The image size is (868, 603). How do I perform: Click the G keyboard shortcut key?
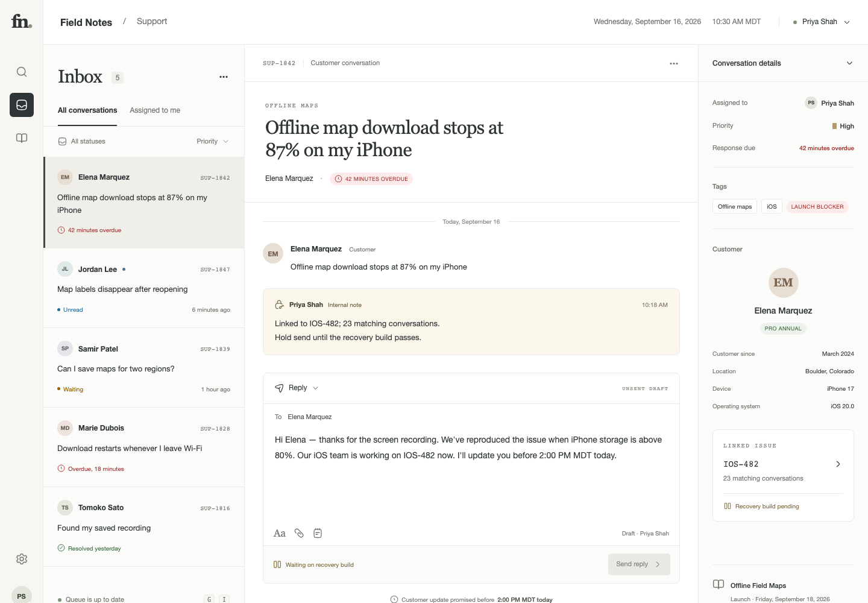pyautogui.click(x=209, y=599)
